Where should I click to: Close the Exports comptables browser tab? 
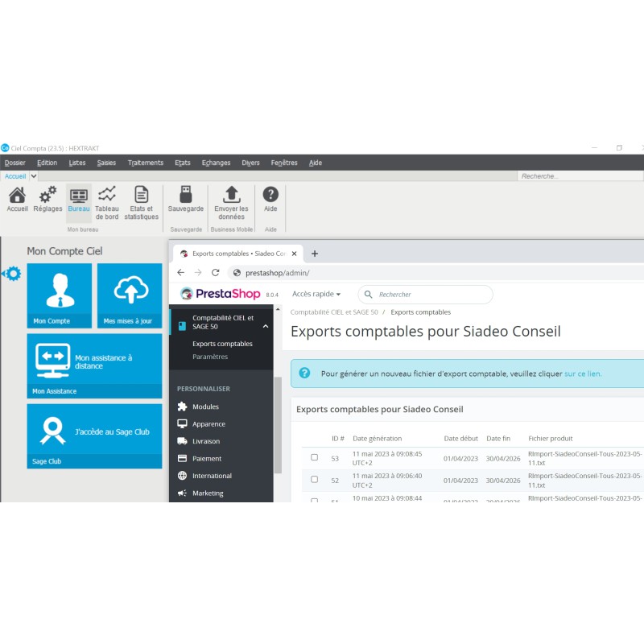pos(294,254)
